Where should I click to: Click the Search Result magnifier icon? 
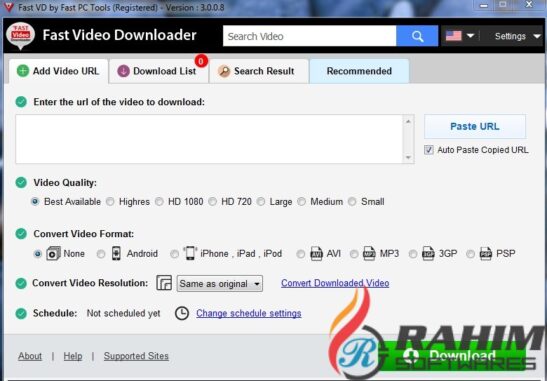point(224,71)
